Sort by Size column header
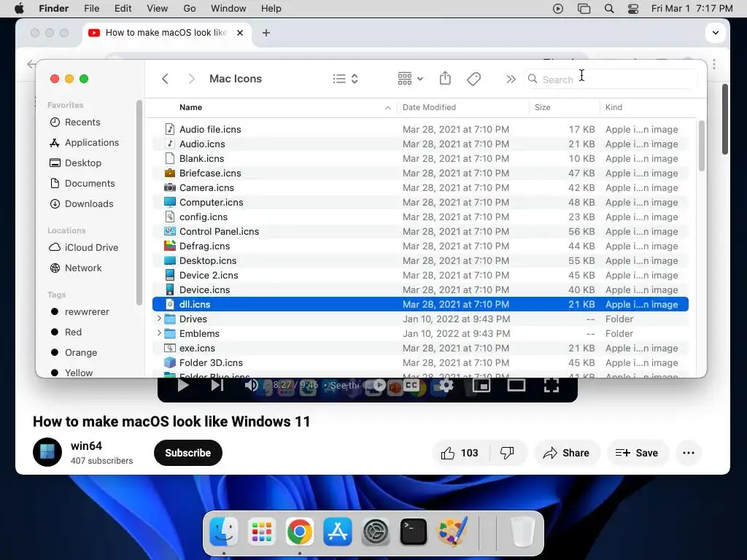747x560 pixels. 542,107
